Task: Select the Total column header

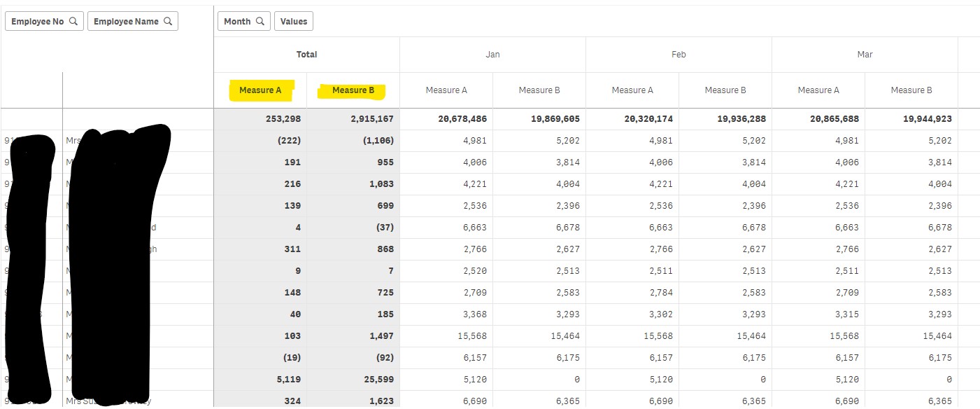Action: click(306, 55)
